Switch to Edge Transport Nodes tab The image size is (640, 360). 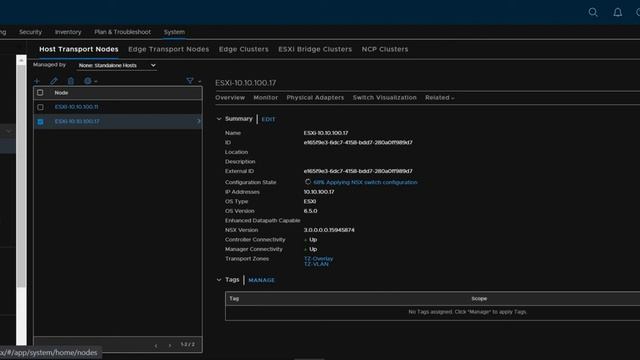tap(169, 49)
